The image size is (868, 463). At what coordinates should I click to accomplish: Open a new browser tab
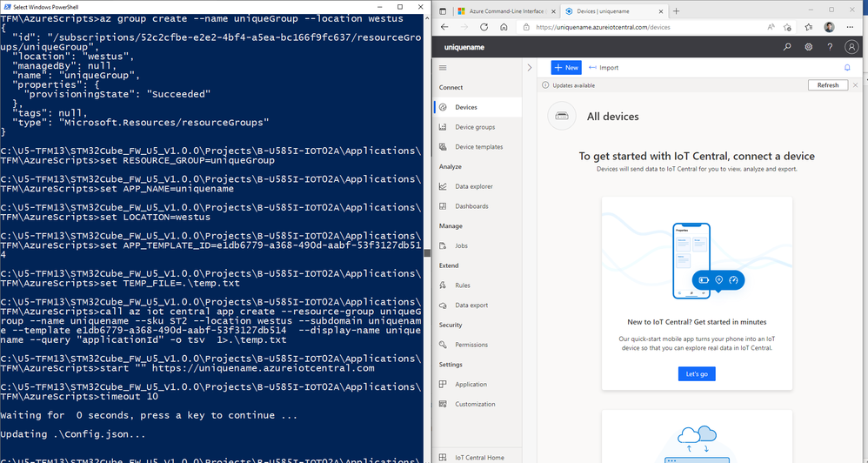click(x=676, y=11)
